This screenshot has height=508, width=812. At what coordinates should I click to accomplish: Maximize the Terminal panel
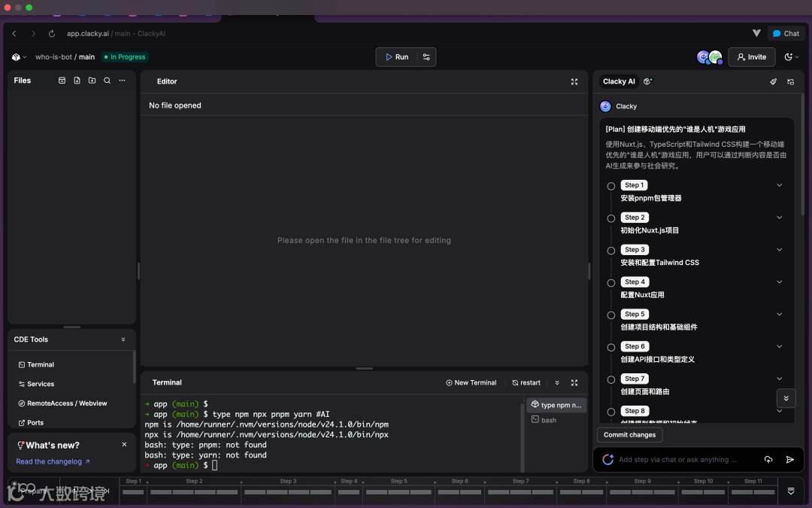pyautogui.click(x=574, y=383)
